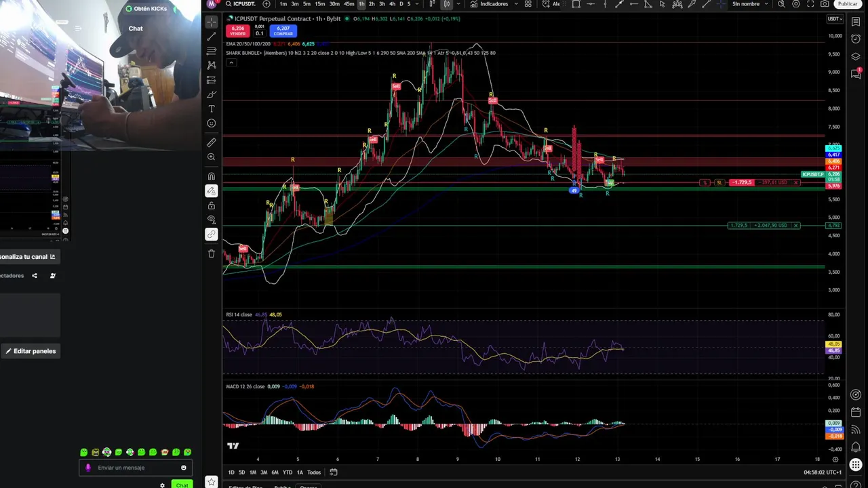Open the USDT currency dropdown
Screen dimensions: 868x488
point(835,19)
